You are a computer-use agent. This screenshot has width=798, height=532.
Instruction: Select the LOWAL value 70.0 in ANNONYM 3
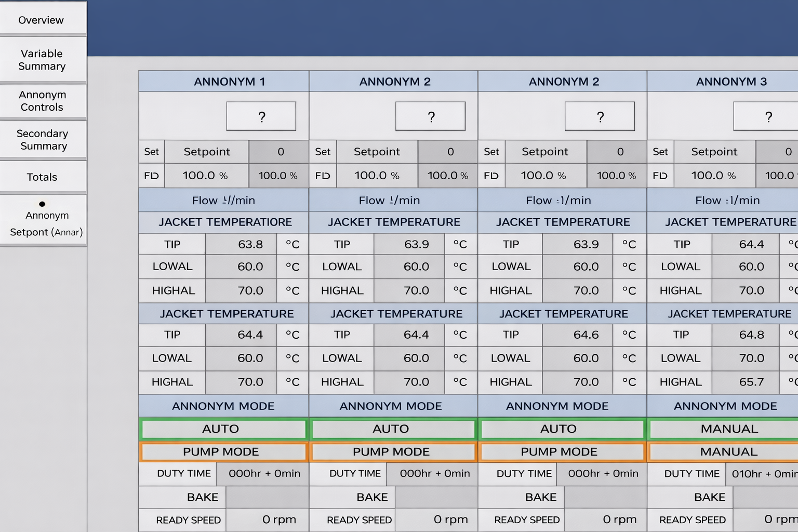[745, 358]
